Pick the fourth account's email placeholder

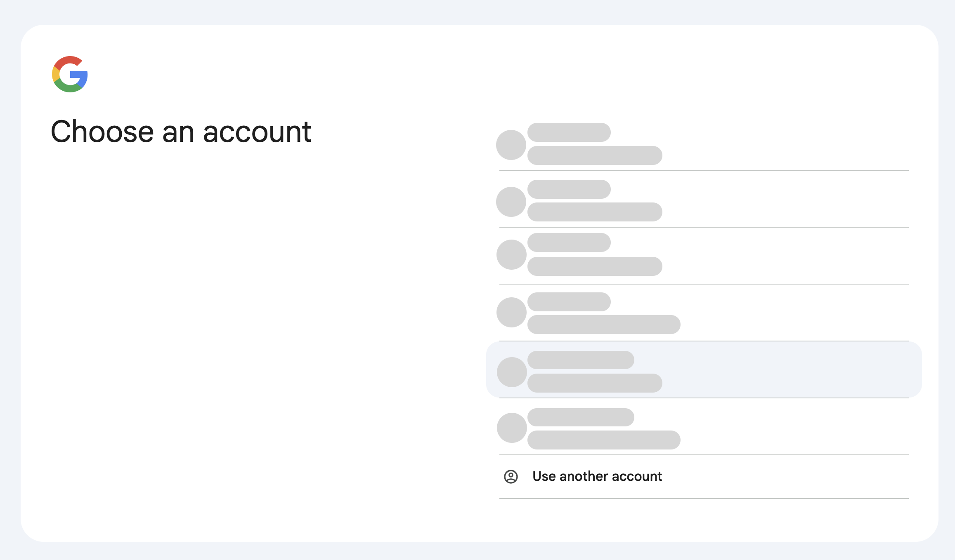tap(604, 325)
